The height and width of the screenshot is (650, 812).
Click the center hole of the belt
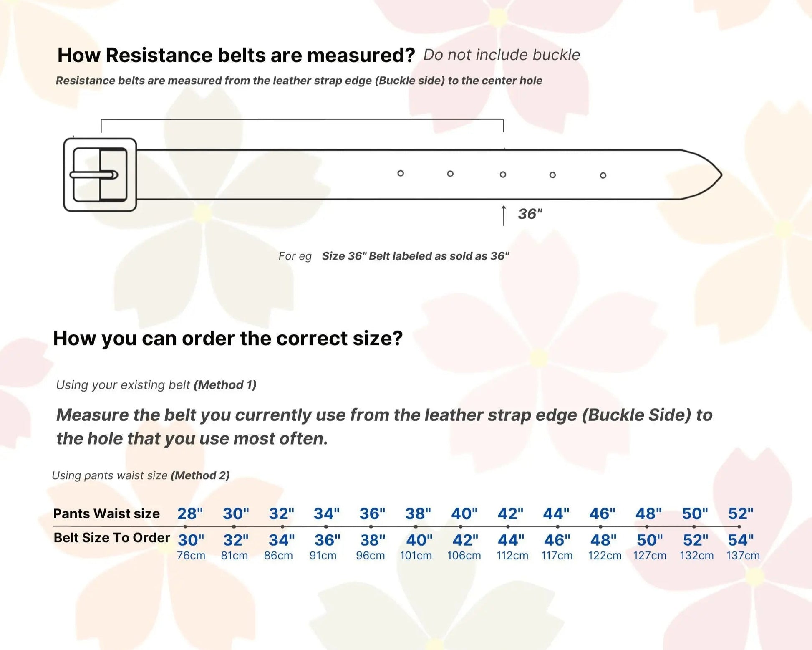503,175
